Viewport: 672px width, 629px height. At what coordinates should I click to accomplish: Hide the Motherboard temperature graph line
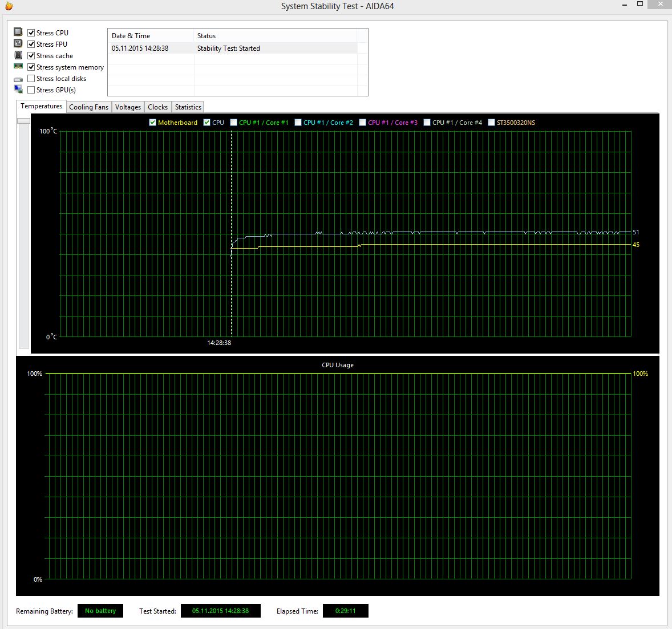coord(152,123)
